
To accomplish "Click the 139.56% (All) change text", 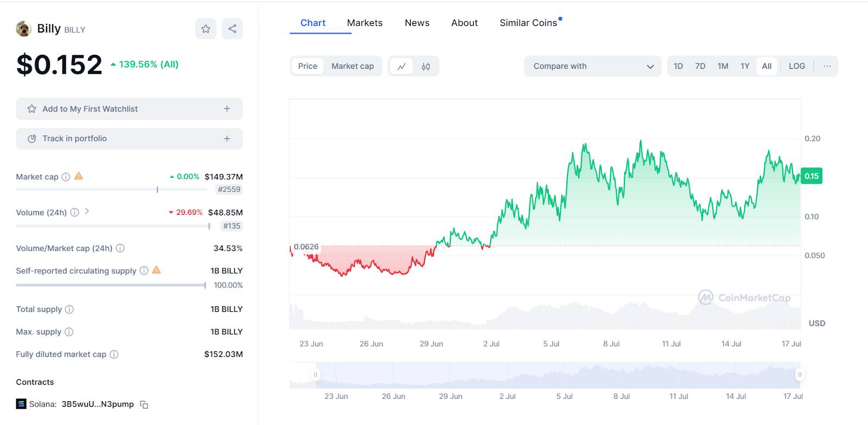I will point(149,64).
